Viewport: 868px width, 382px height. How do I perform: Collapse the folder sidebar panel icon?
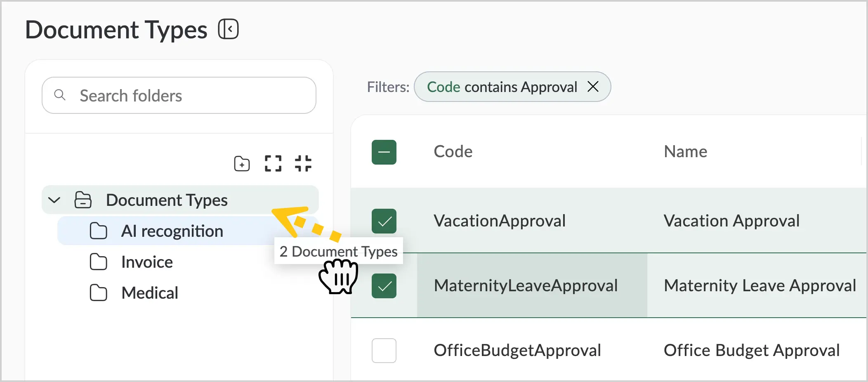(229, 29)
